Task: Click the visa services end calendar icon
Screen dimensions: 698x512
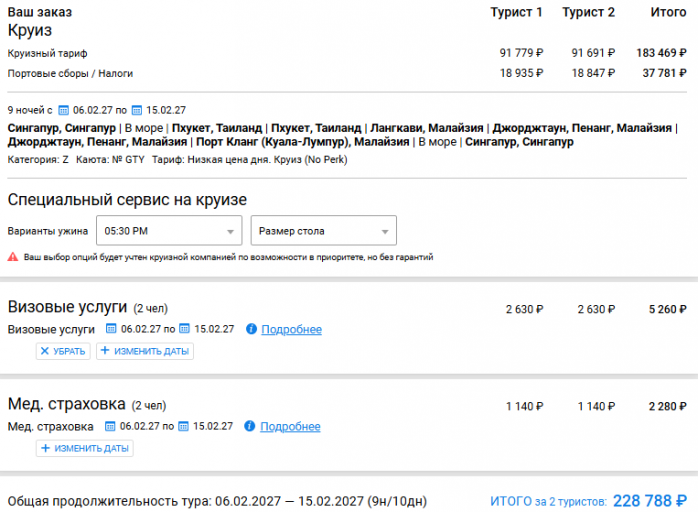Action: pyautogui.click(x=184, y=329)
